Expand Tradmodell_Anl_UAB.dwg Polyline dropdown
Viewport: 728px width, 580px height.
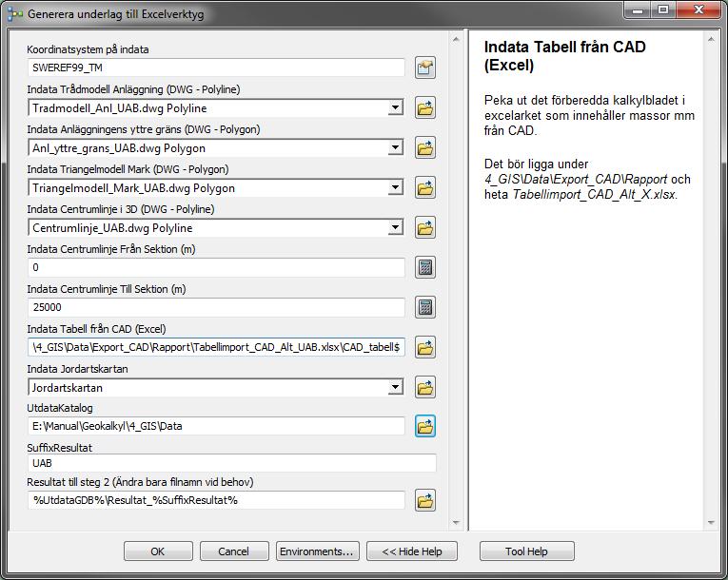(395, 108)
